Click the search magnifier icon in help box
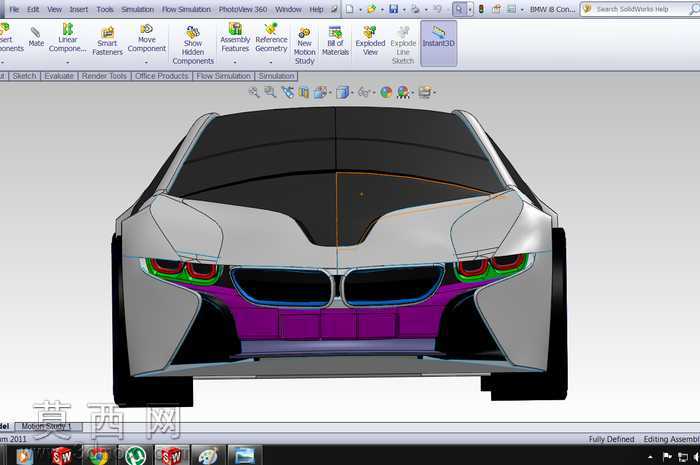Viewport: 700px width, 465px height. [x=694, y=9]
